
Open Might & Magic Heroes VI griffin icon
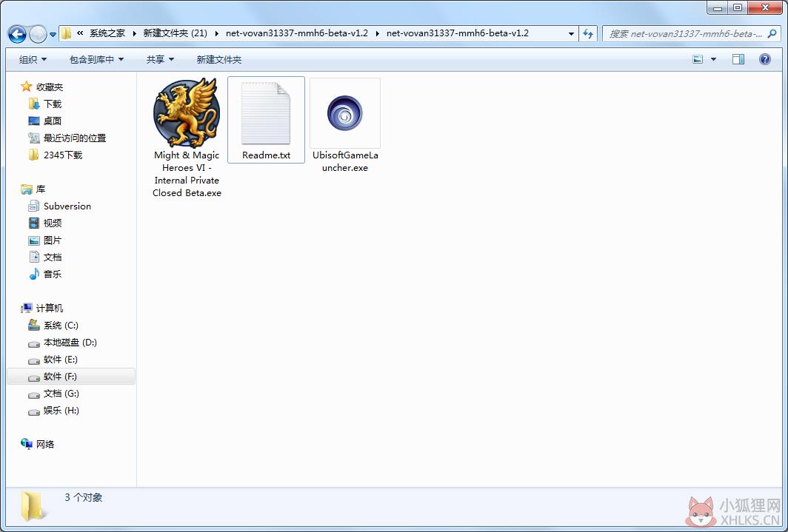pyautogui.click(x=187, y=112)
